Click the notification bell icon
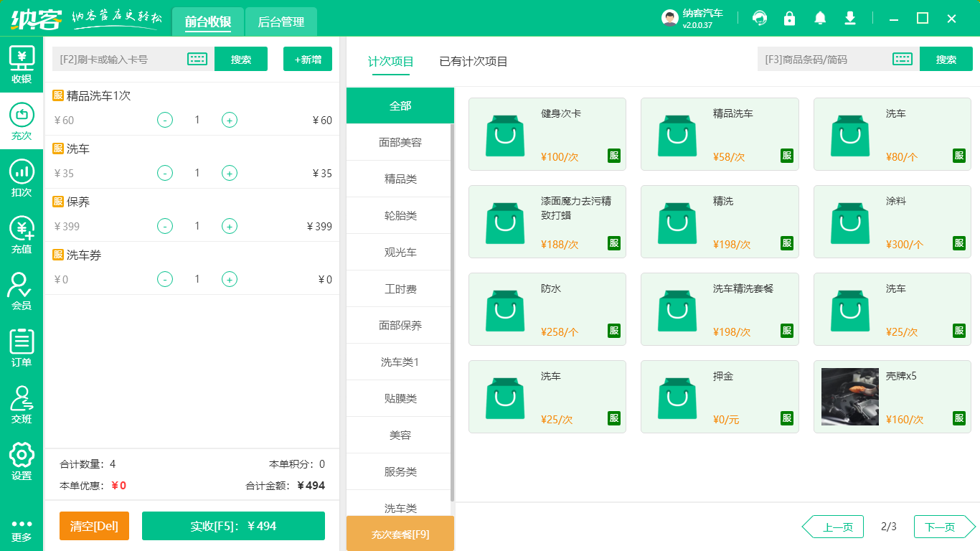The image size is (980, 551). click(819, 18)
